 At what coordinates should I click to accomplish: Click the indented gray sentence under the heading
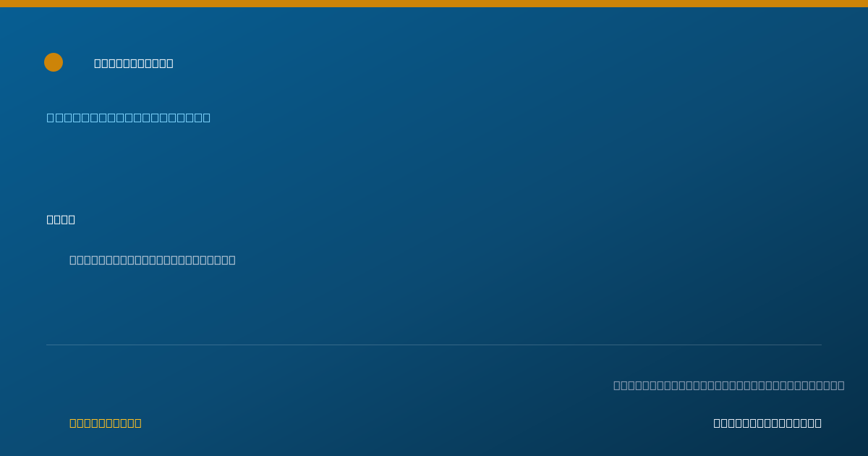click(x=153, y=260)
